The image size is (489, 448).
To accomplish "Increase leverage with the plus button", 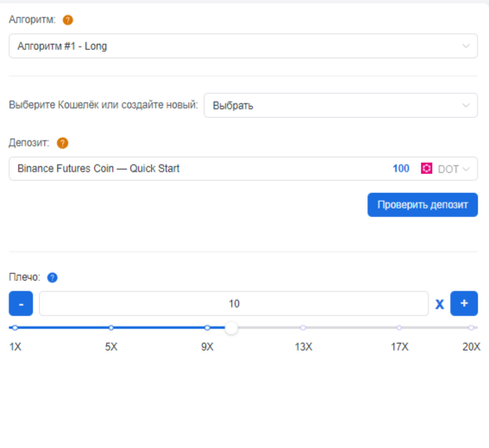I will tap(464, 303).
